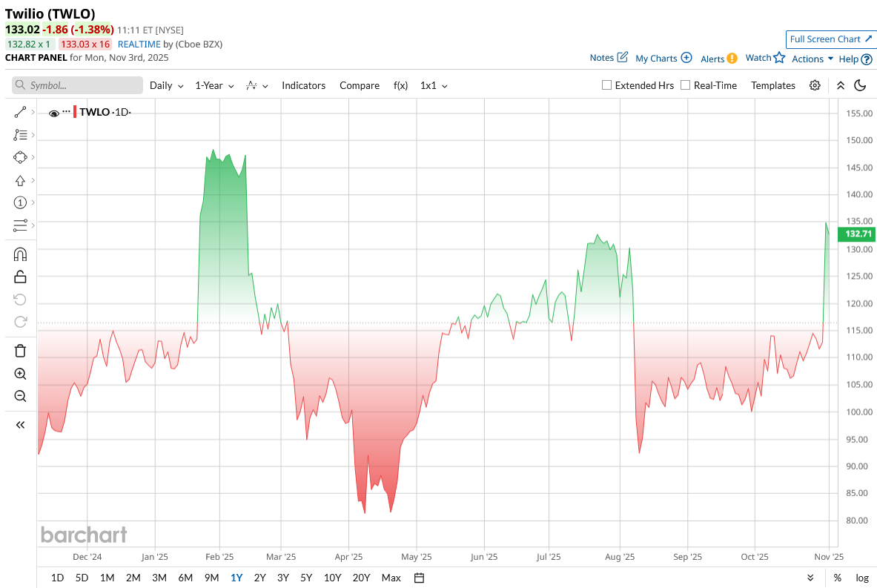This screenshot has width=877, height=588.
Task: Collapse the chart toolbar with double chevron
Action: pyautogui.click(x=841, y=85)
